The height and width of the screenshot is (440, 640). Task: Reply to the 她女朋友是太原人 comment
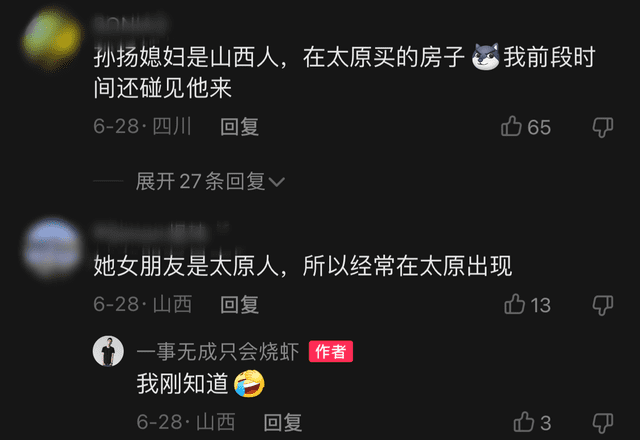click(239, 304)
